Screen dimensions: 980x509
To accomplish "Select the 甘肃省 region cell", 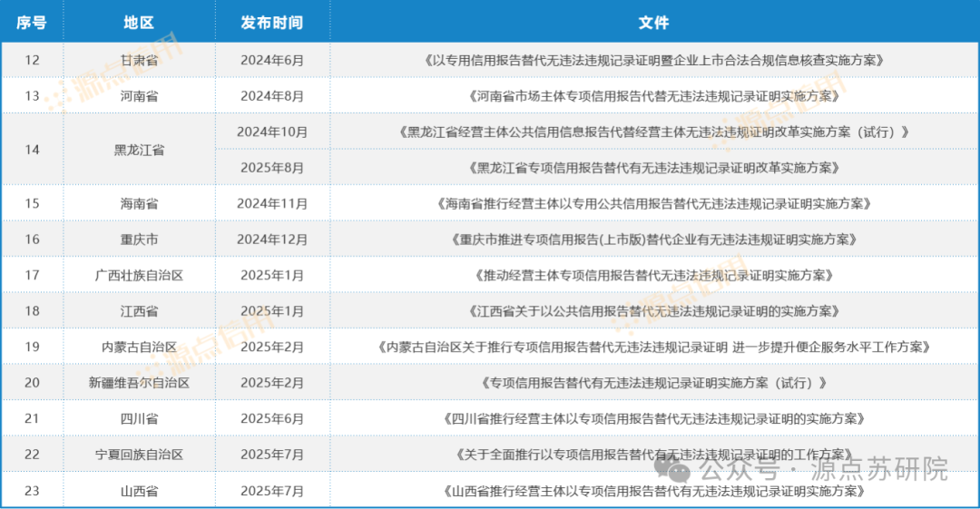I will [139, 60].
